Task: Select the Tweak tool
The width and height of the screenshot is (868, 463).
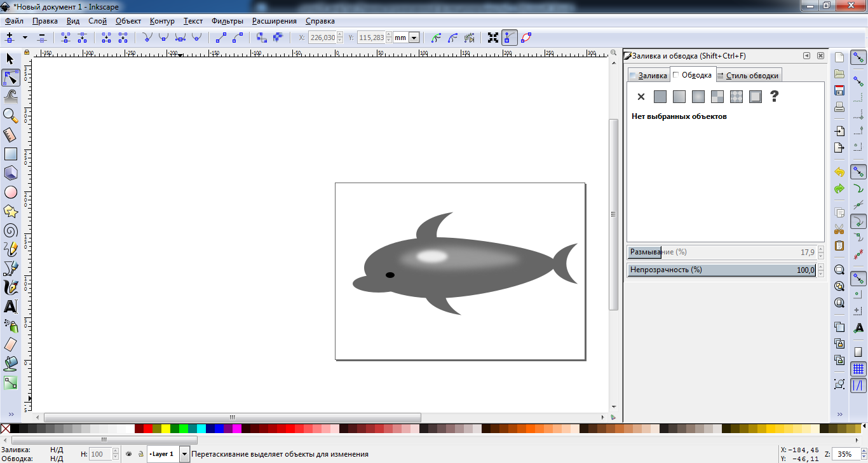Action: 10,97
